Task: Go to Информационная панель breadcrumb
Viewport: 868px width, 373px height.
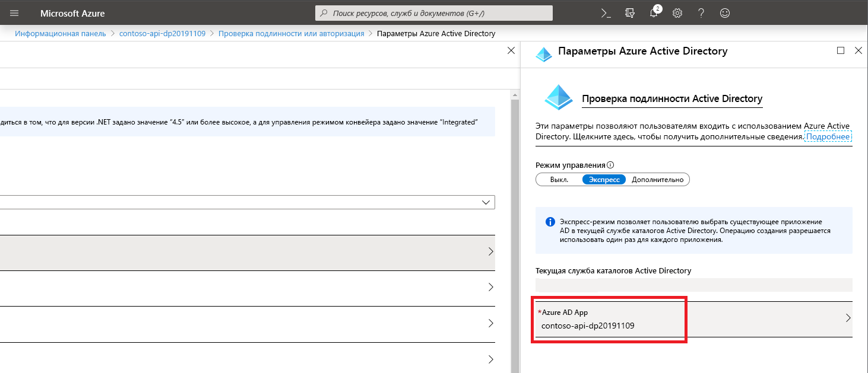Action: coord(60,34)
